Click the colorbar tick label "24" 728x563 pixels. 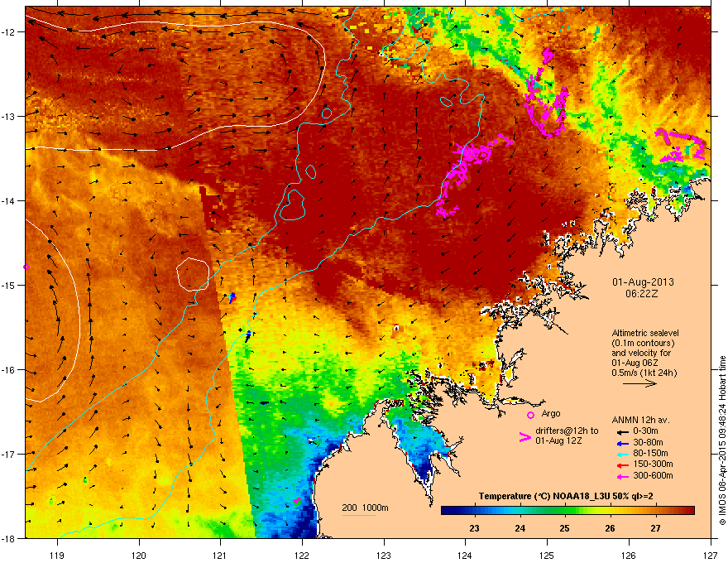point(520,528)
